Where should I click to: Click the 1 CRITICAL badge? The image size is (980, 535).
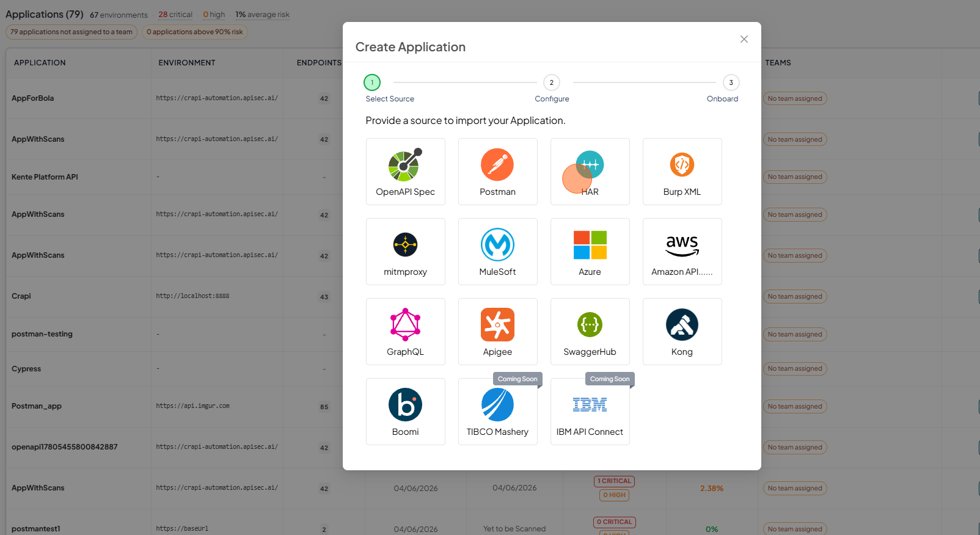614,481
